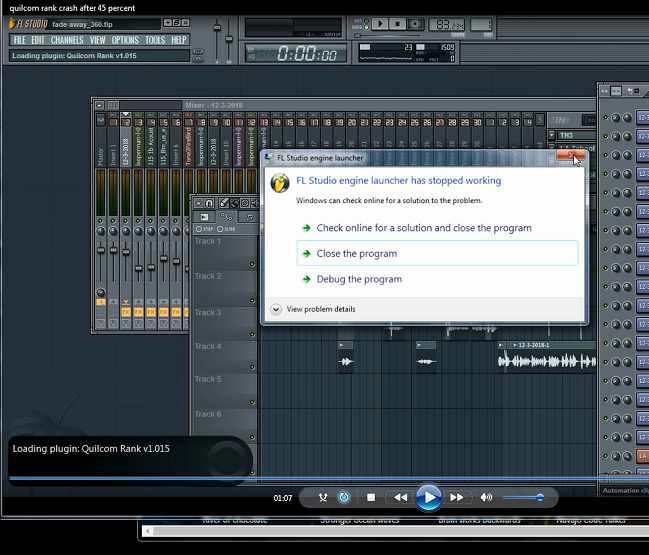Viewport: 649px width, 555px height.
Task: Click the media player rewind button
Action: (x=400, y=497)
